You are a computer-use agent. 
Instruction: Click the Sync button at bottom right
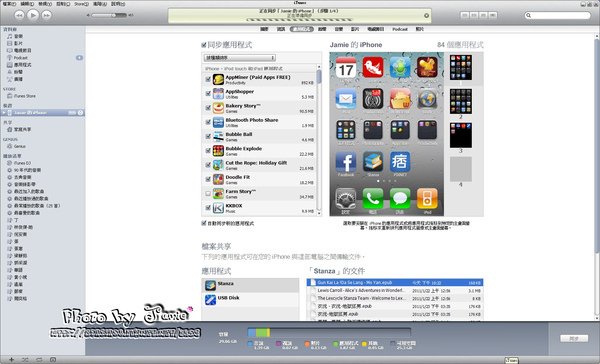pos(574,338)
